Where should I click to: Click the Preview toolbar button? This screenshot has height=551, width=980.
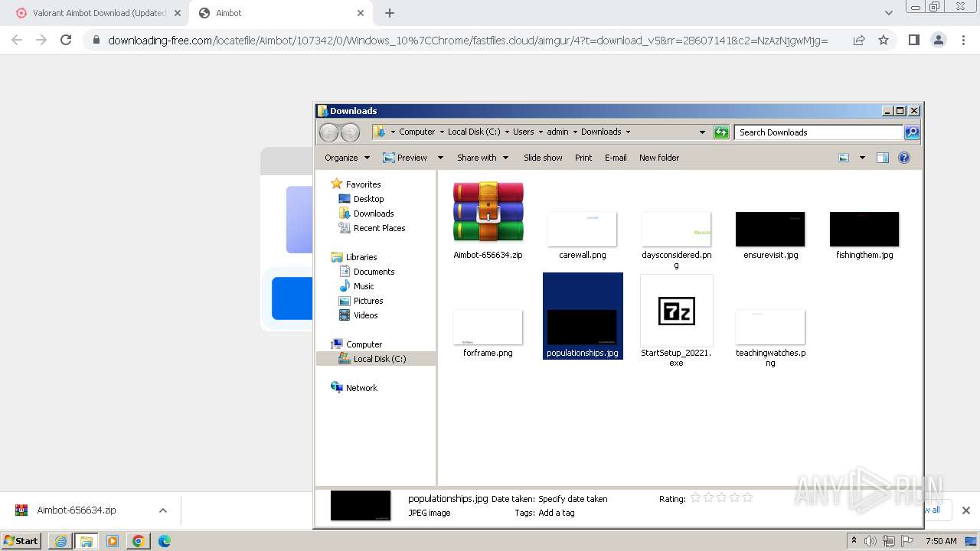tap(405, 158)
